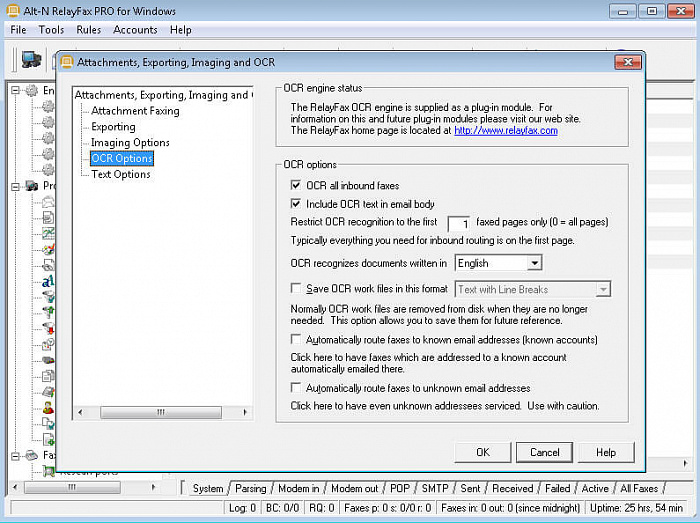Collapse the Pr tree node in main window
Screen dimensions: 700x523
15,186
